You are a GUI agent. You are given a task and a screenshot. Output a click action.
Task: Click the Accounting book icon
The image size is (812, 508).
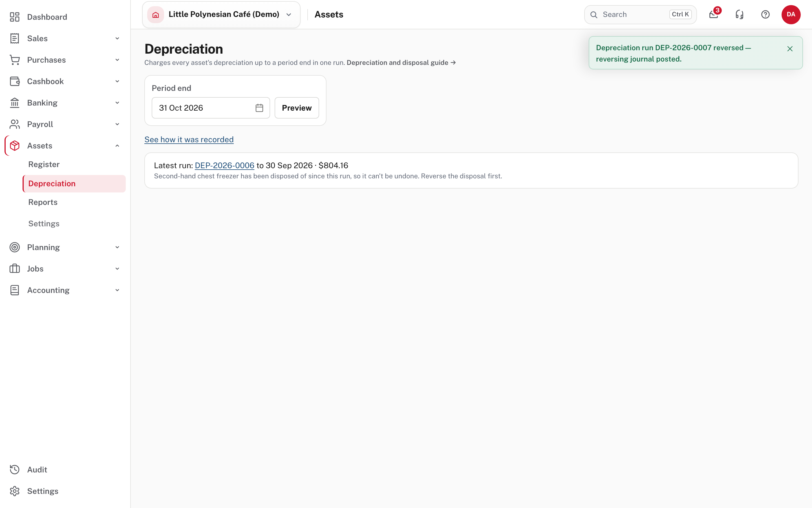[14, 290]
